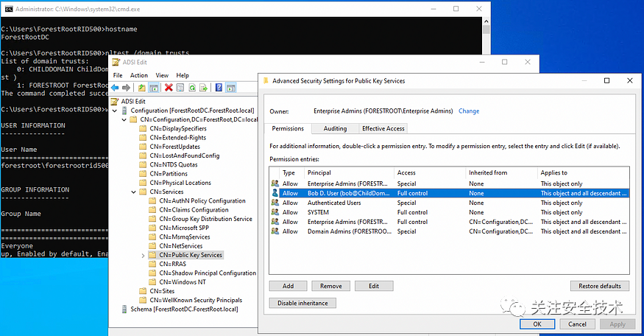Collapse the CN=Services tree node

(x=133, y=192)
